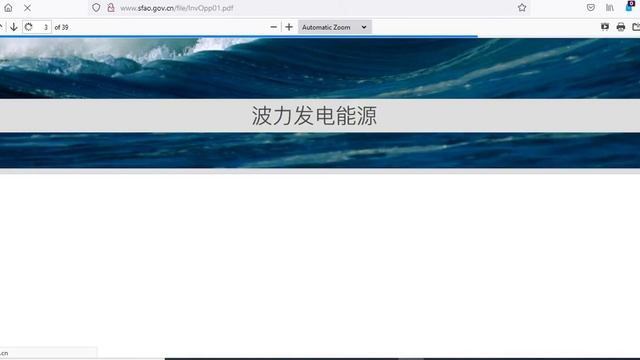
Task: Print the PDF document
Action: coord(621,27)
